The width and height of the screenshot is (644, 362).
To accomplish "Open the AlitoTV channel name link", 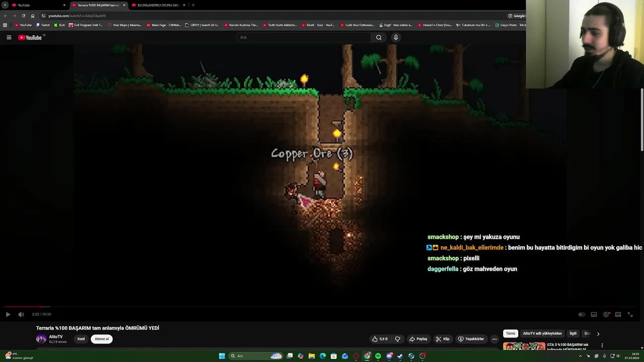I will coord(56,337).
